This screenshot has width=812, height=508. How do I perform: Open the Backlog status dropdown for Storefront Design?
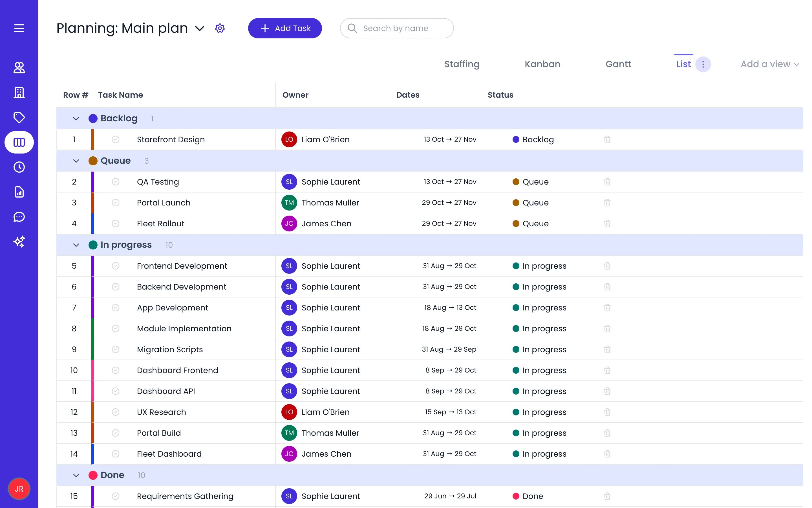[533, 139]
